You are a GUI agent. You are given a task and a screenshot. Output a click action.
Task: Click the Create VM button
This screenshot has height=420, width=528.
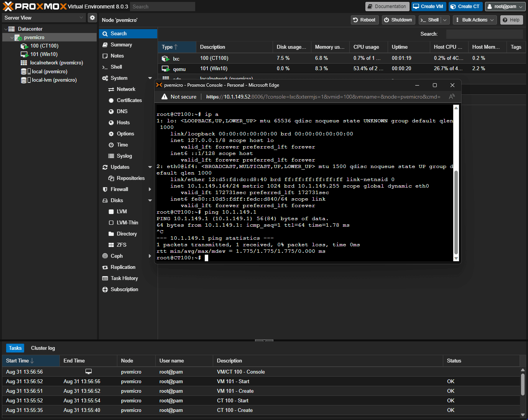(428, 7)
